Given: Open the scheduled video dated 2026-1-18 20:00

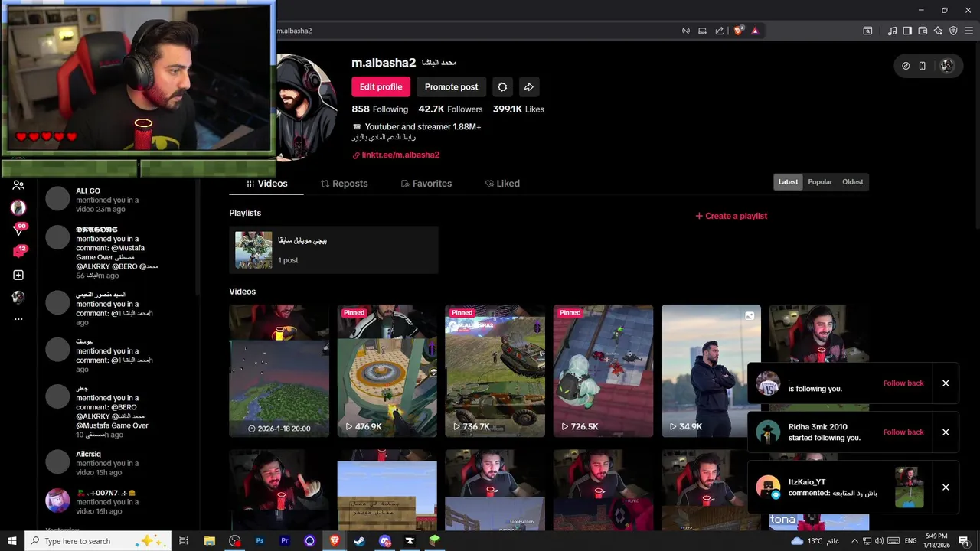Looking at the screenshot, I should [279, 371].
